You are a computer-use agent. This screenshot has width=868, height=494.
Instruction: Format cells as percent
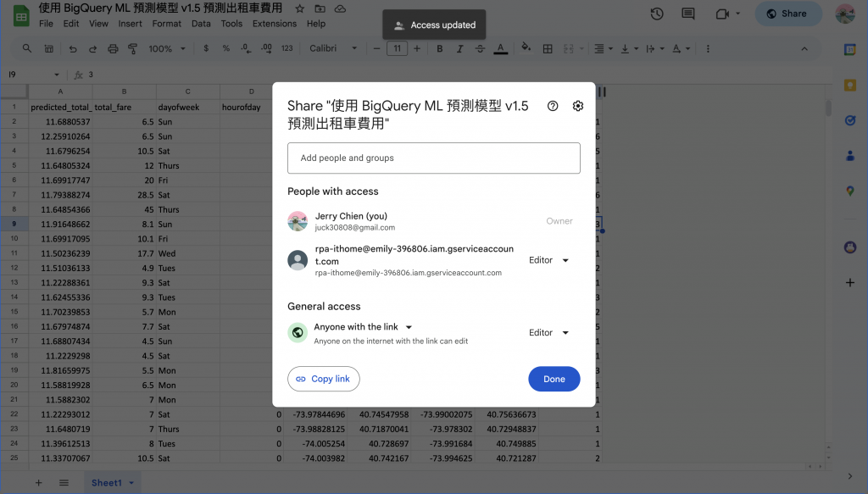[225, 48]
